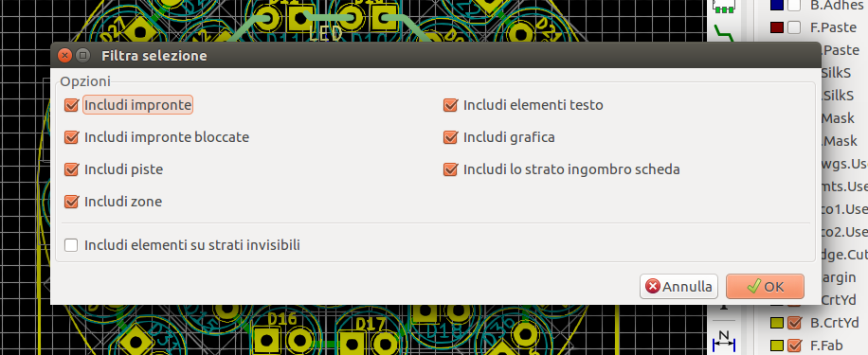Uncheck Includi impronte bloccate
The image size is (868, 355).
[71, 137]
